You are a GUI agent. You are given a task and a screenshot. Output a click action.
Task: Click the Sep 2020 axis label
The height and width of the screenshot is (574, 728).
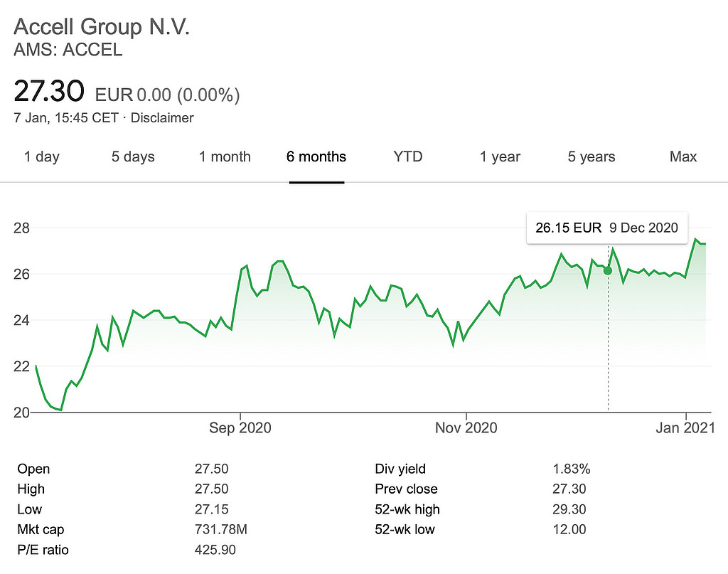coord(240,427)
